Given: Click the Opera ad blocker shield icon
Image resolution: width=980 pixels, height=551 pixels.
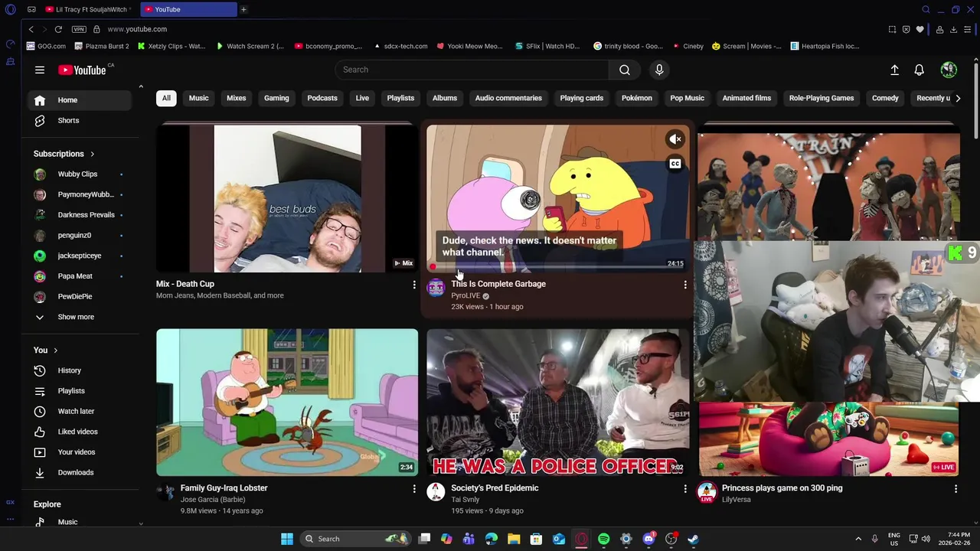Looking at the screenshot, I should coord(906,29).
